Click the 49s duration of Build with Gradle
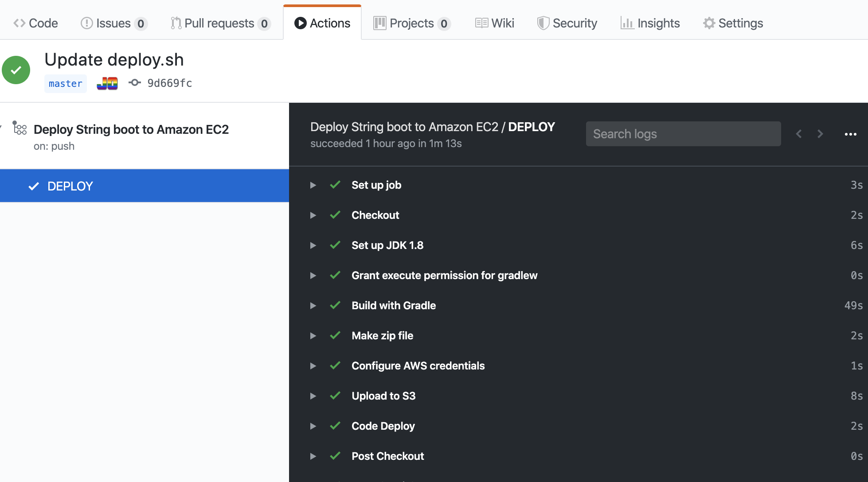Viewport: 868px width, 482px height. (853, 306)
